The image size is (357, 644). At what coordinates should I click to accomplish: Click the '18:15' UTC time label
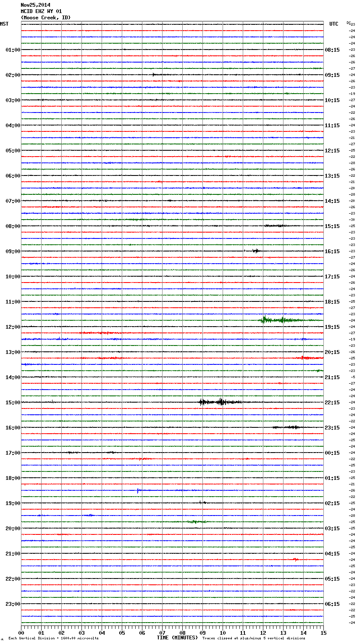332,302
